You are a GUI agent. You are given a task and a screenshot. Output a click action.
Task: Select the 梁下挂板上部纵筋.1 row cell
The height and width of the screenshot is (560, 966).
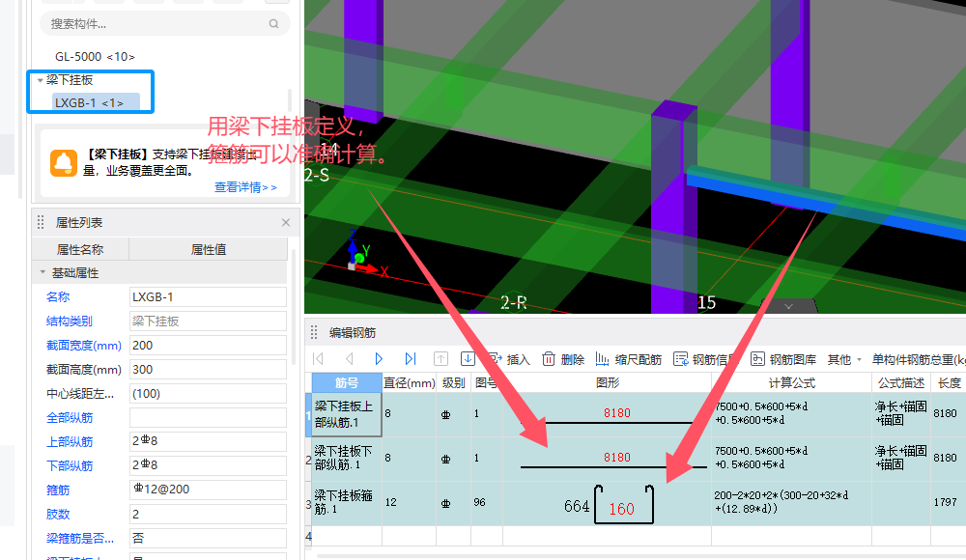[346, 414]
